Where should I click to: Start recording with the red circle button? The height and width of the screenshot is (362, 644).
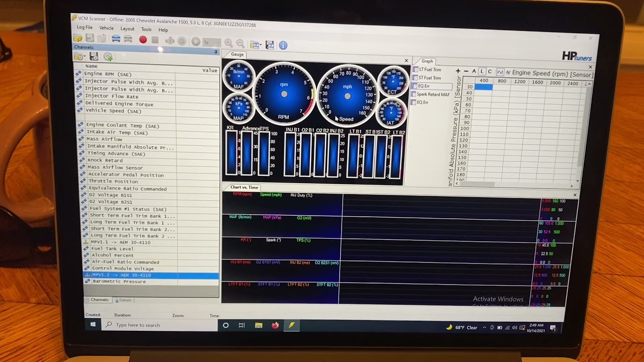click(x=143, y=39)
